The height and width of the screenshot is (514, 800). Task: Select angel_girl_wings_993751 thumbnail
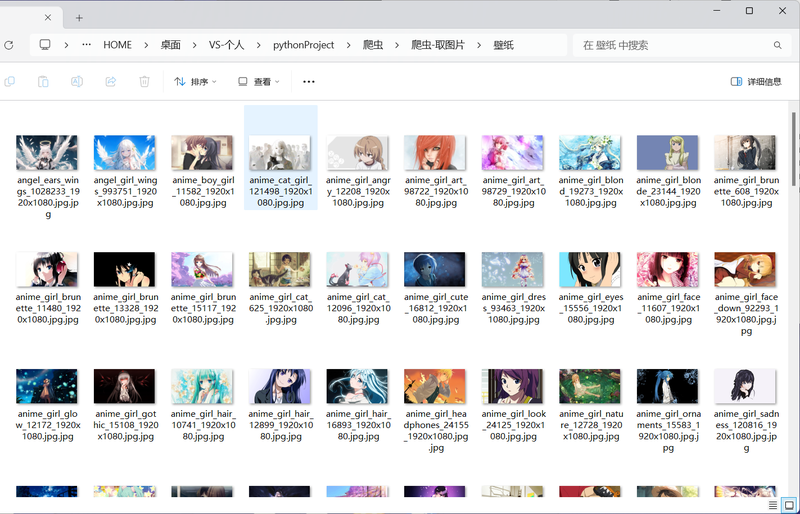click(x=124, y=153)
